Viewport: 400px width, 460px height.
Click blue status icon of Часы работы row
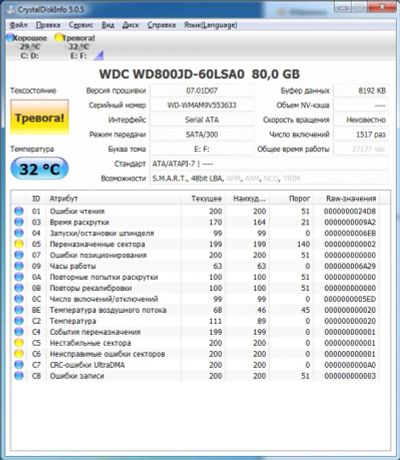19,266
